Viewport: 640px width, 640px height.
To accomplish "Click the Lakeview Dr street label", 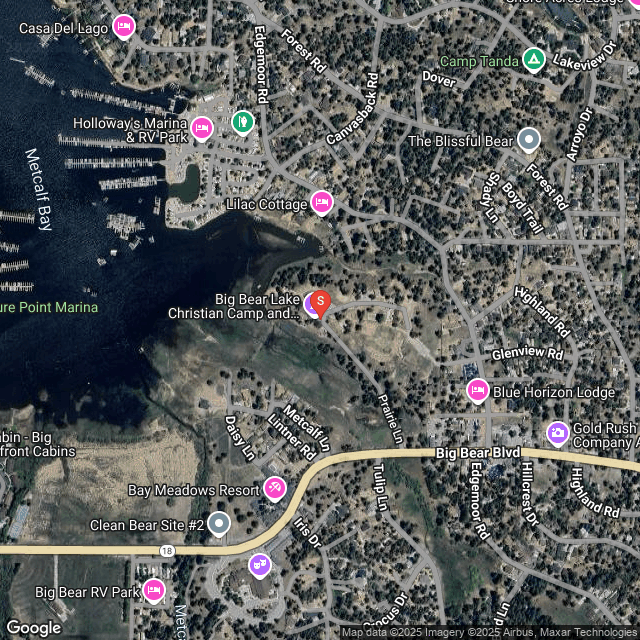I will click(584, 55).
